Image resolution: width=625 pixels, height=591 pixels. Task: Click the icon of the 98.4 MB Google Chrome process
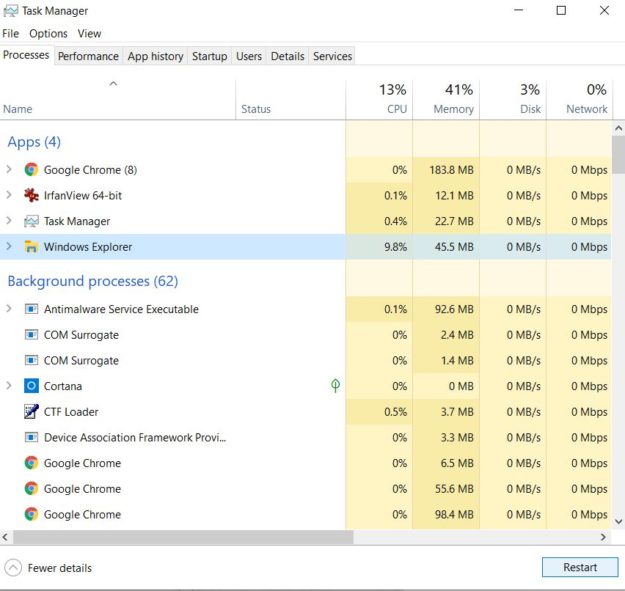point(31,514)
